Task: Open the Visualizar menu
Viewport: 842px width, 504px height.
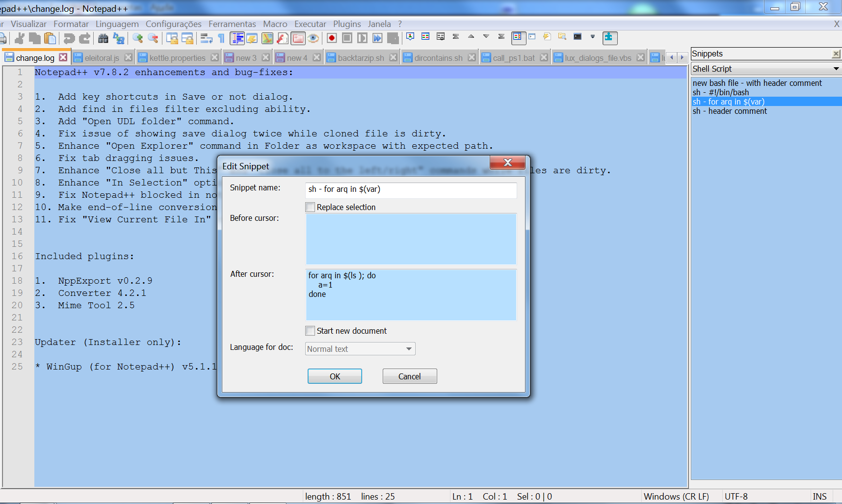Action: tap(28, 24)
